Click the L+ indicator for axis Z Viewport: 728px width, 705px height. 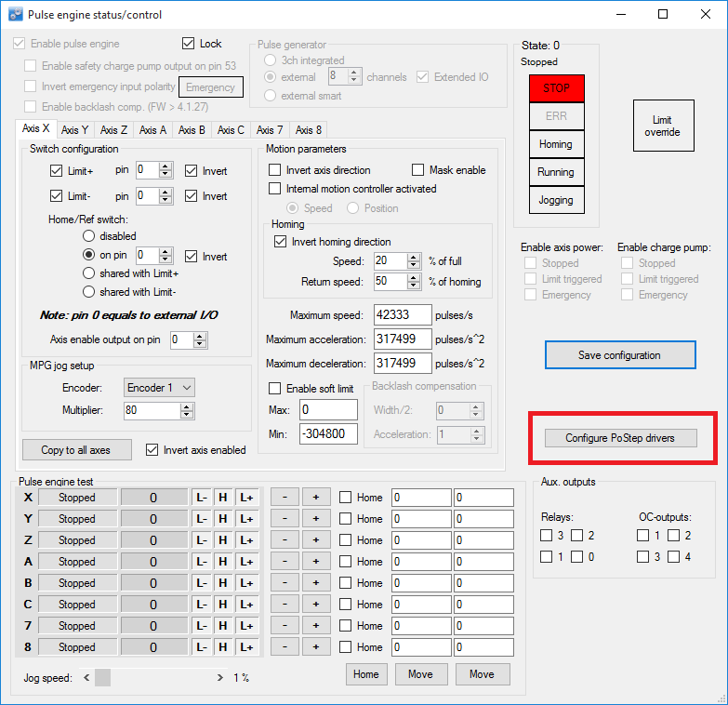(246, 539)
